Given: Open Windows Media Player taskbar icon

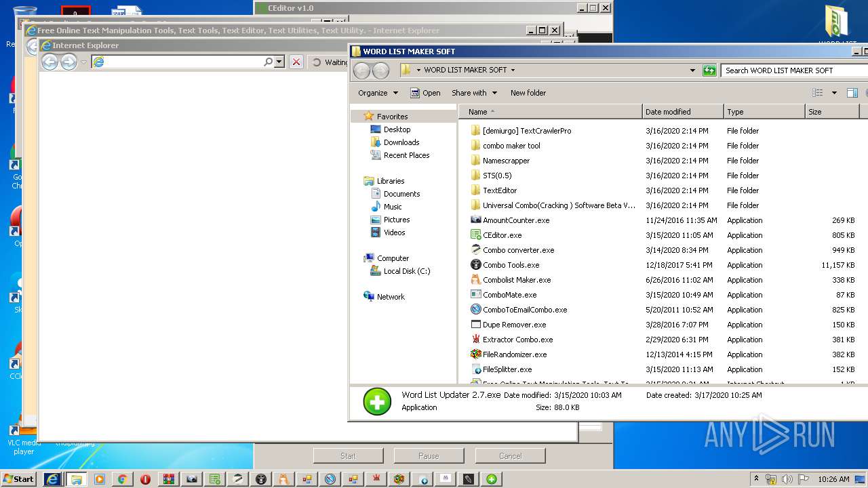Looking at the screenshot, I should [99, 479].
